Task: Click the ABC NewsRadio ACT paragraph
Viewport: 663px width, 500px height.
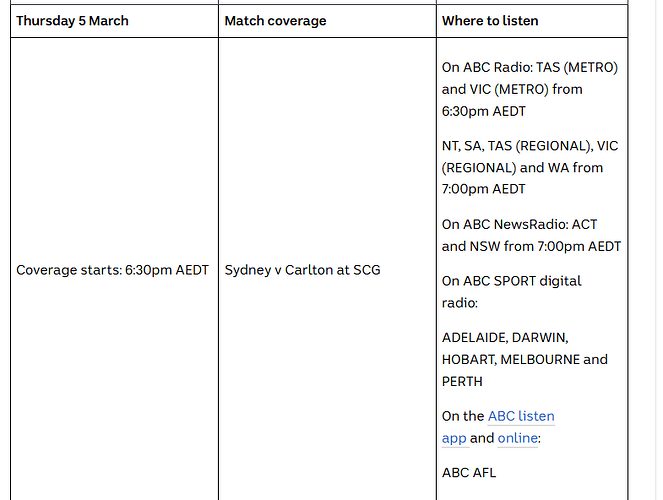Action: pyautogui.click(x=531, y=235)
